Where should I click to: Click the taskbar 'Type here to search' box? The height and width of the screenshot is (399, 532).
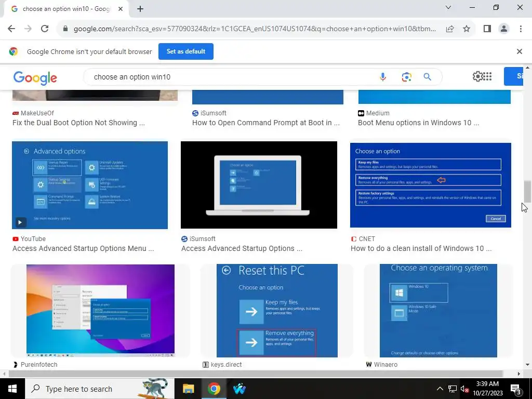point(99,389)
